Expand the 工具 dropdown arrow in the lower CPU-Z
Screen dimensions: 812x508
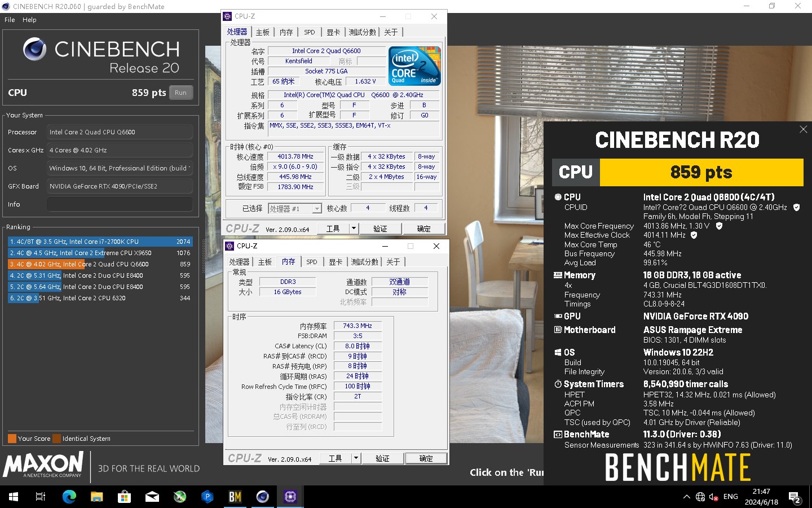pyautogui.click(x=356, y=458)
